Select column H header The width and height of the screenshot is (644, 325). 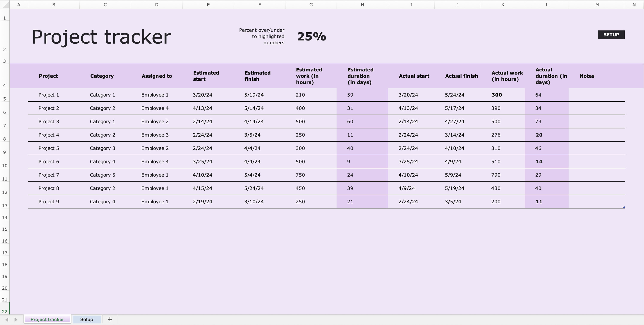362,5
